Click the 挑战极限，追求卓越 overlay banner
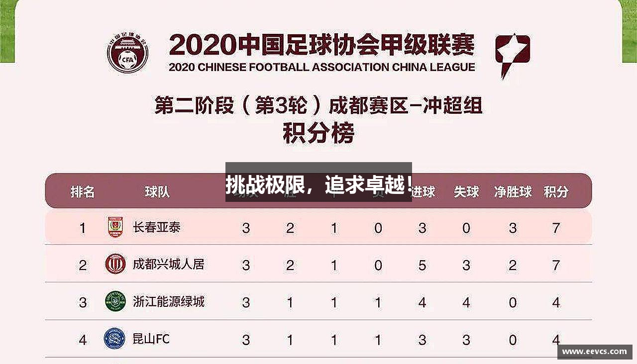This screenshot has width=637, height=364. 318,182
